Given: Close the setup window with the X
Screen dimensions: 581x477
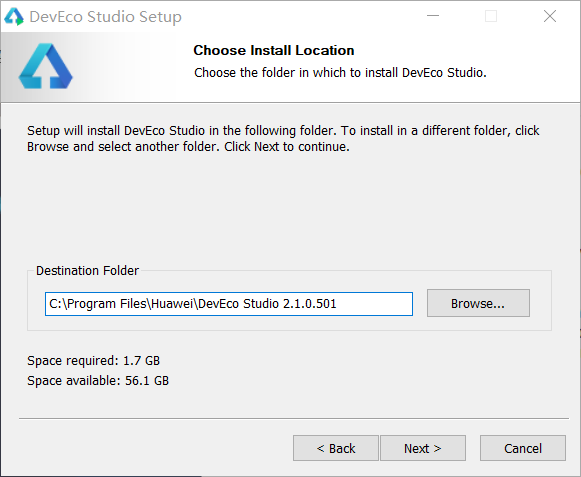Looking at the screenshot, I should [550, 16].
